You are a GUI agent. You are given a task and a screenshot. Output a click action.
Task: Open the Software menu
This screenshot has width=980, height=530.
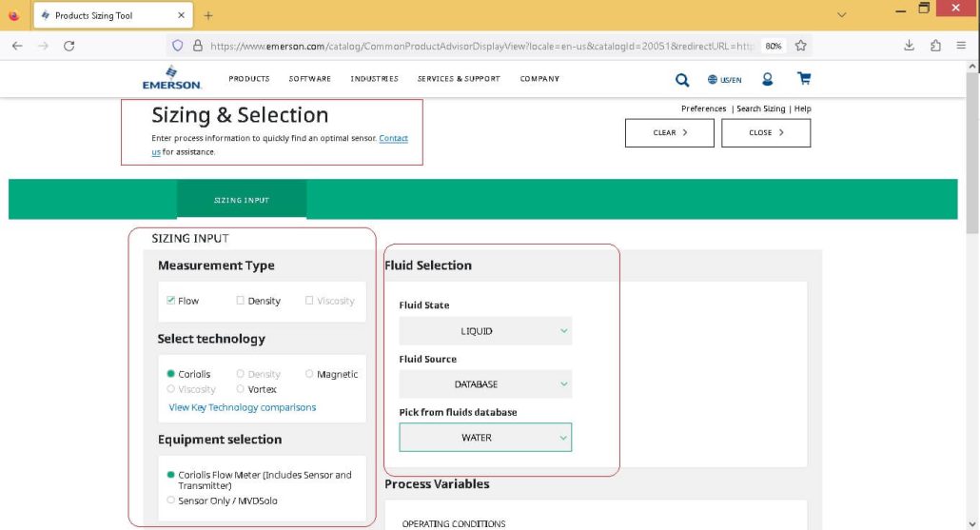[309, 79]
